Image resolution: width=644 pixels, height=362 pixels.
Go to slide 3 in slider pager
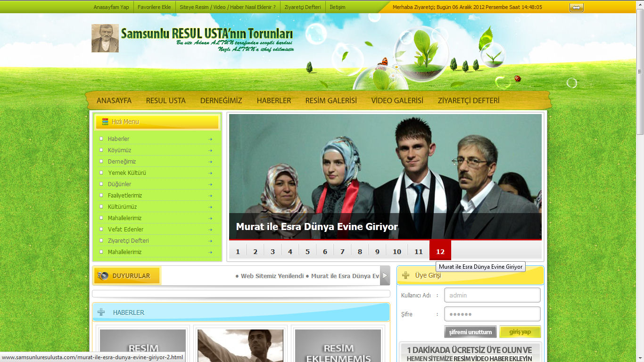coord(272,251)
